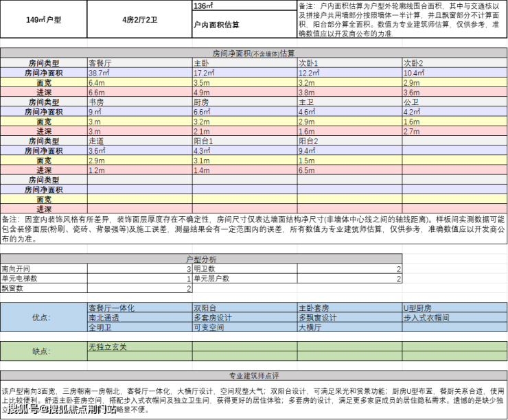
Task: Select the '户型分析' section header
Action: coord(201,259)
